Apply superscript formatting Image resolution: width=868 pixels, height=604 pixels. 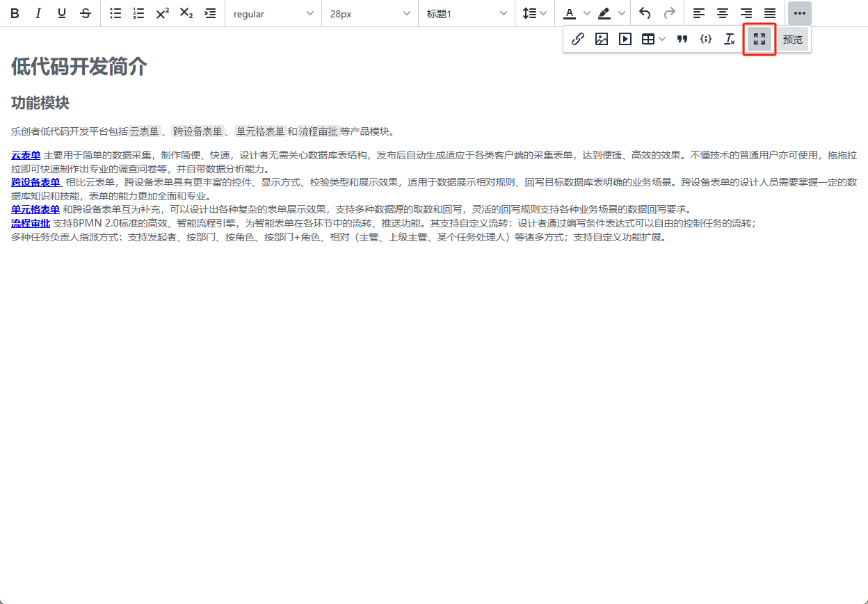[162, 13]
